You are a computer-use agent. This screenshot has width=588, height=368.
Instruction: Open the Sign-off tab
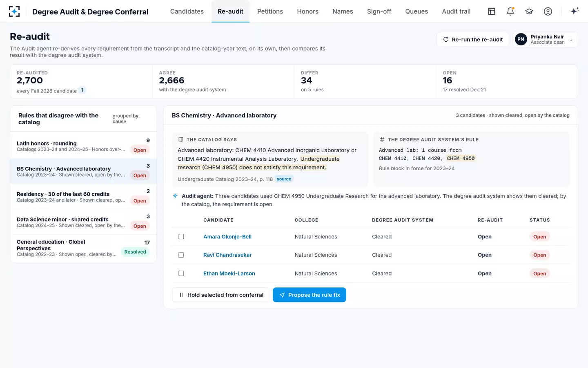(x=379, y=11)
